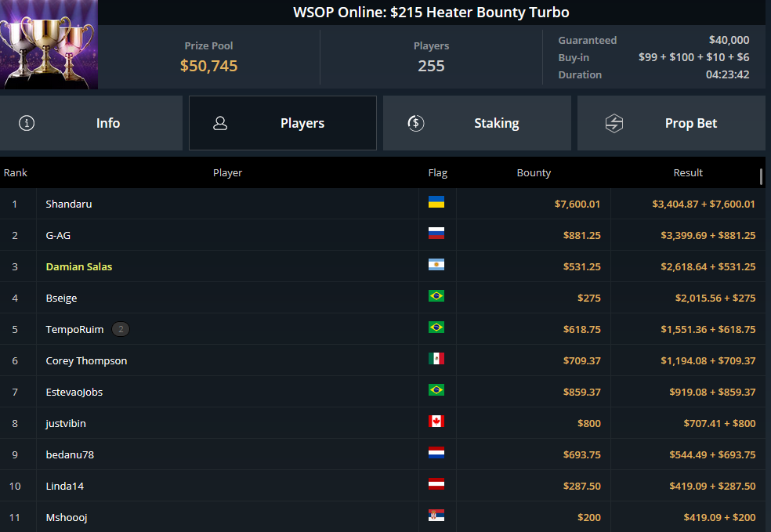Click Linda14's Austria flag icon
771x532 pixels.
coord(436,484)
